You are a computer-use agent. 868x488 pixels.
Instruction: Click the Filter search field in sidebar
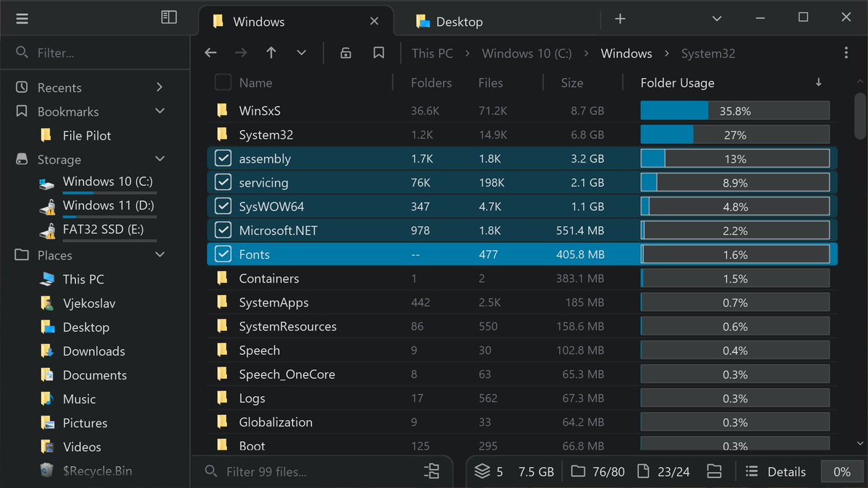click(94, 53)
